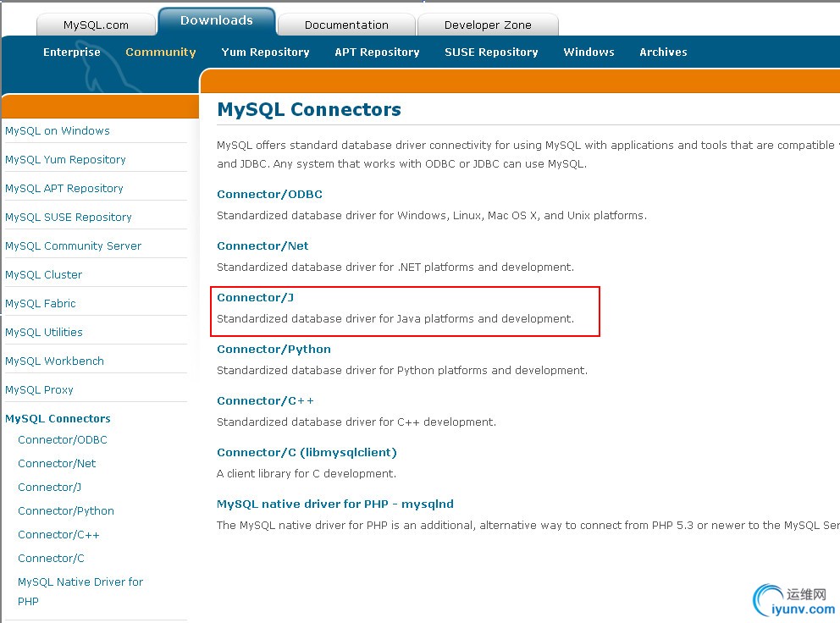Open the MySQL.com tab
Screen dimensions: 840x623
click(x=96, y=25)
